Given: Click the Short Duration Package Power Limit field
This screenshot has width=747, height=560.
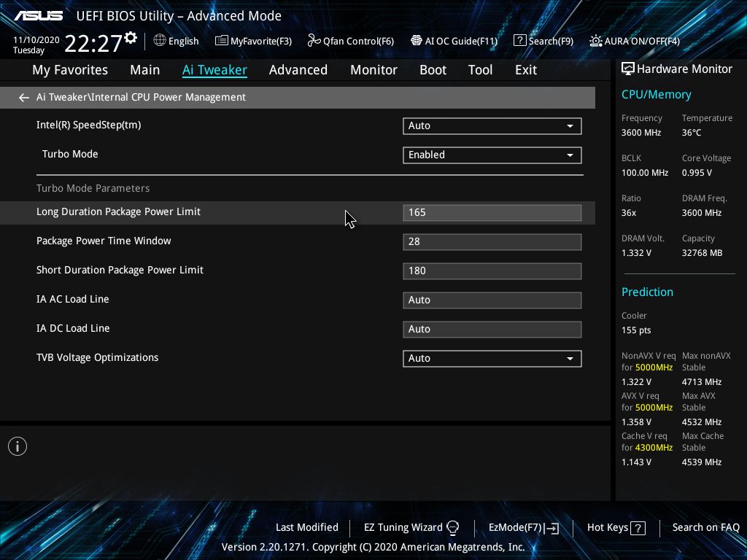Looking at the screenshot, I should (492, 271).
